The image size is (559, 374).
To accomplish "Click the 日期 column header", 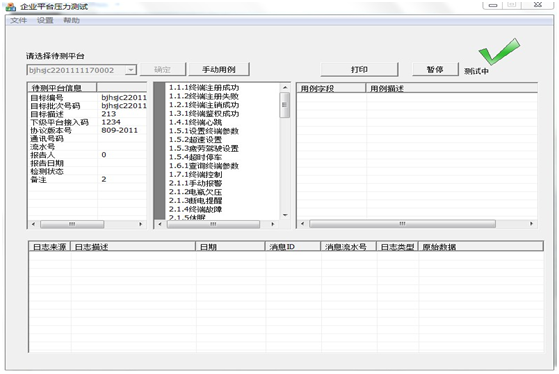I will [230, 247].
